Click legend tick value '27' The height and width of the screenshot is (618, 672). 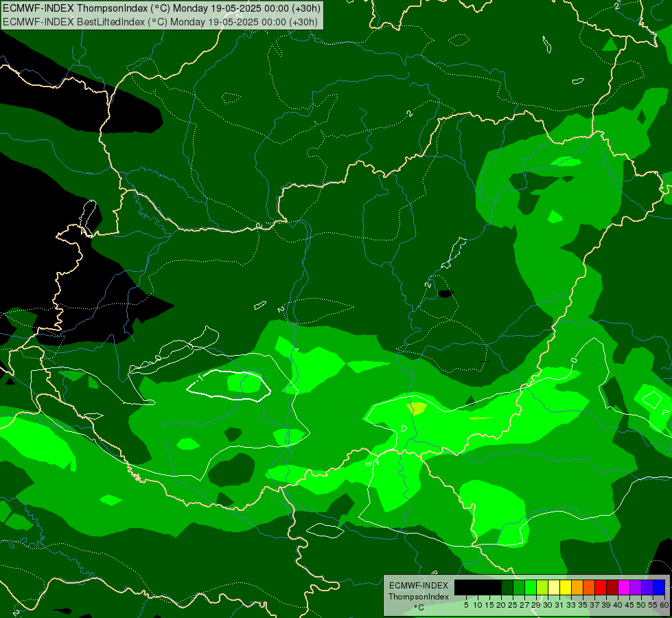(524, 605)
